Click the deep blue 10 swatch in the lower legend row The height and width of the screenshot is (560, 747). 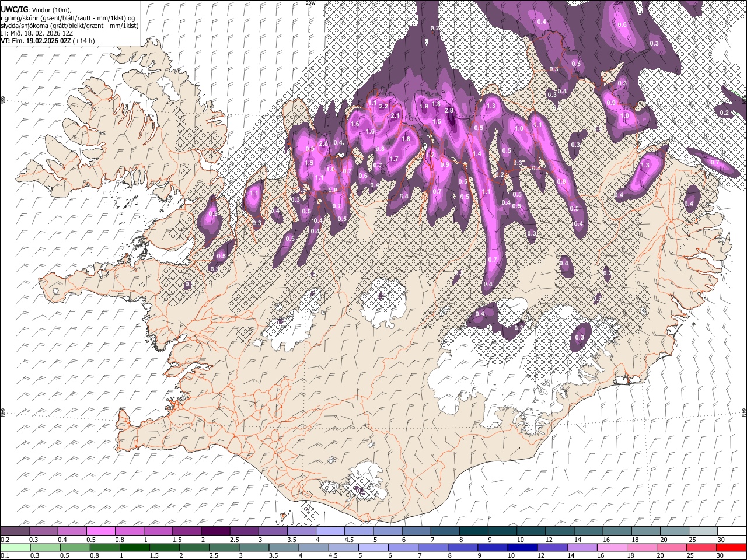click(x=522, y=547)
